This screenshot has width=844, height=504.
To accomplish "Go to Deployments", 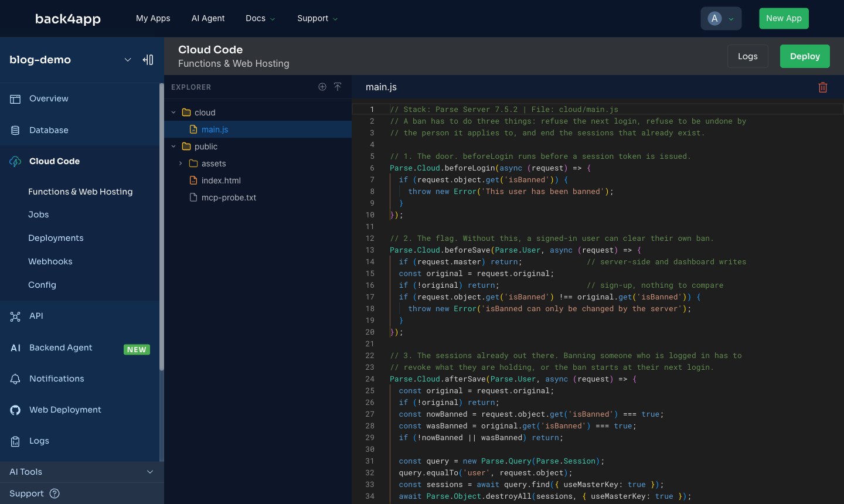I will coord(56,238).
